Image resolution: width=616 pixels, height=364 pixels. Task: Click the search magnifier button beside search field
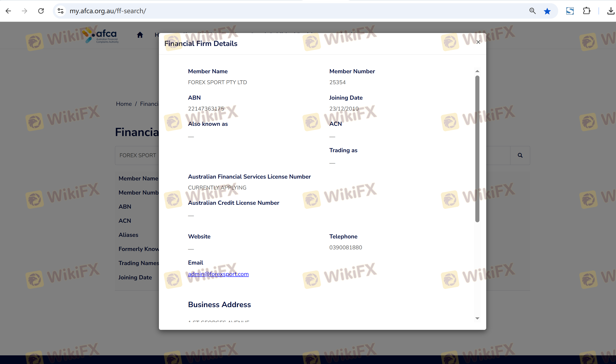(520, 155)
